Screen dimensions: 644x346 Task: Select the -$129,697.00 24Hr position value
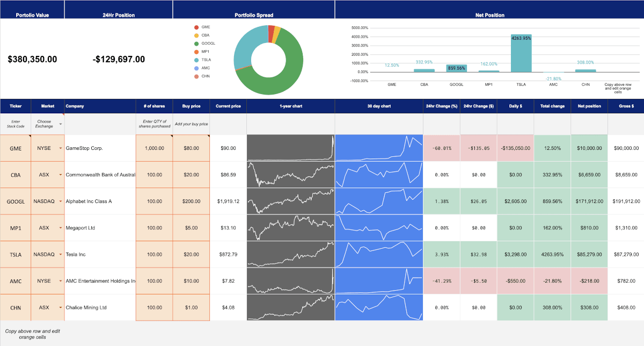coord(119,60)
